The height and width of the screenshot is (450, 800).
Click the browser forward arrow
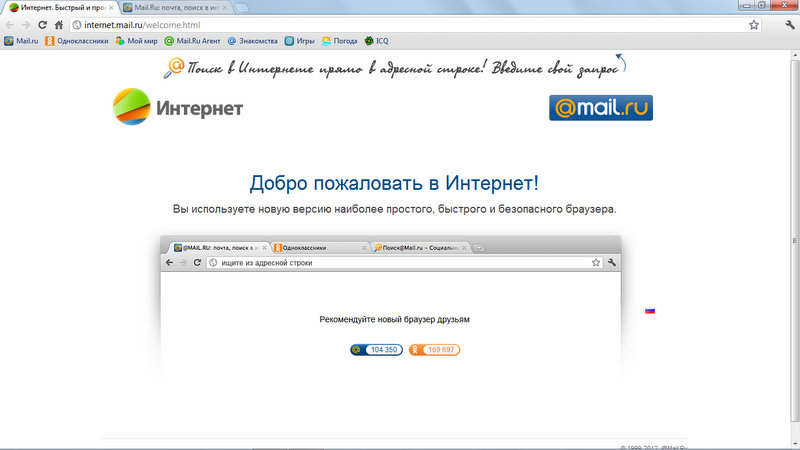tap(26, 25)
